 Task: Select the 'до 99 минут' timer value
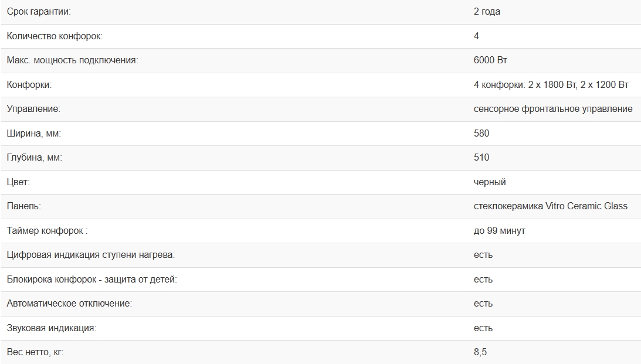pos(499,231)
